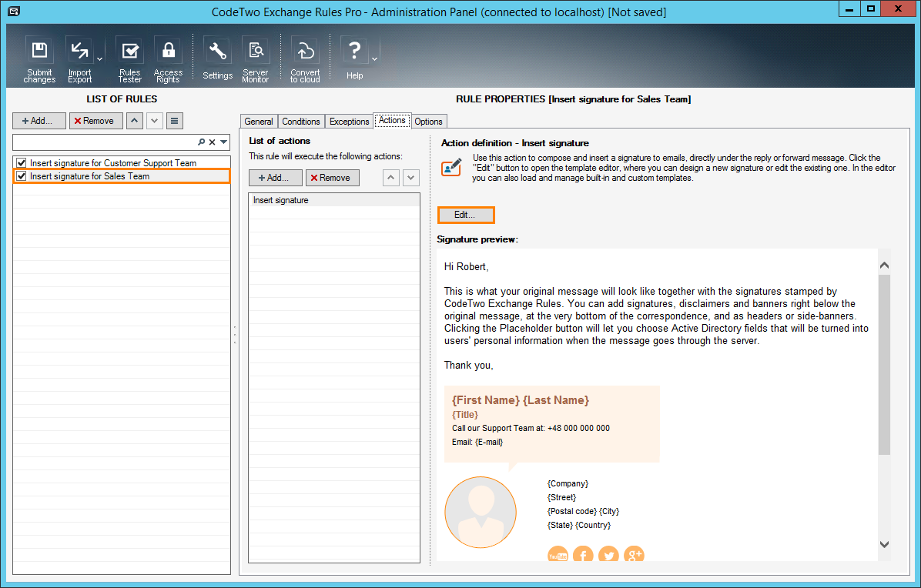Move the selected rule down

155,121
